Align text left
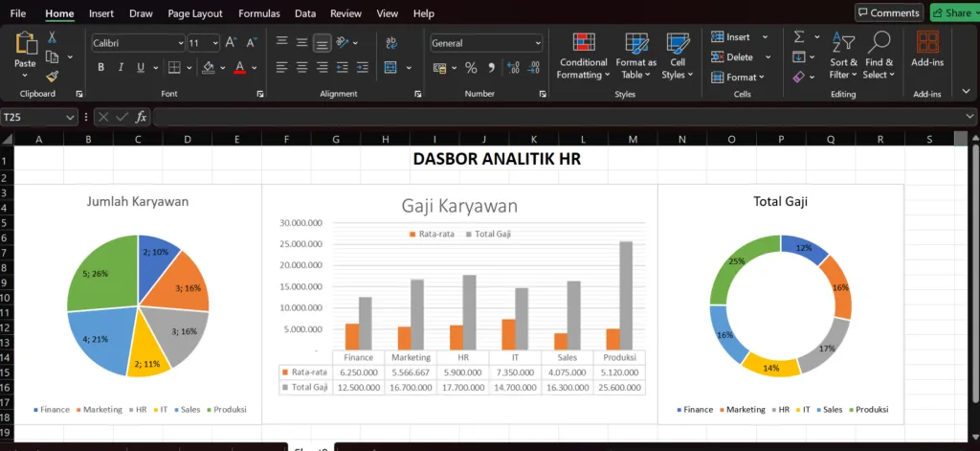980x451 pixels. 282,67
